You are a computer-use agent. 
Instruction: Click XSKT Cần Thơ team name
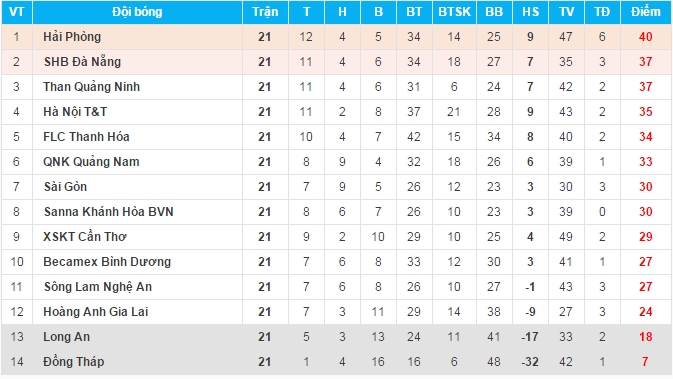85,236
